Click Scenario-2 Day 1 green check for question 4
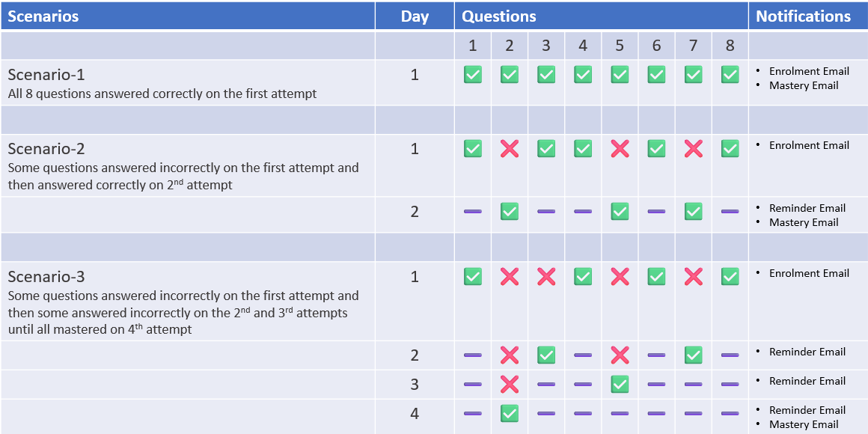Image resolution: width=868 pixels, height=434 pixels. pyautogui.click(x=583, y=149)
